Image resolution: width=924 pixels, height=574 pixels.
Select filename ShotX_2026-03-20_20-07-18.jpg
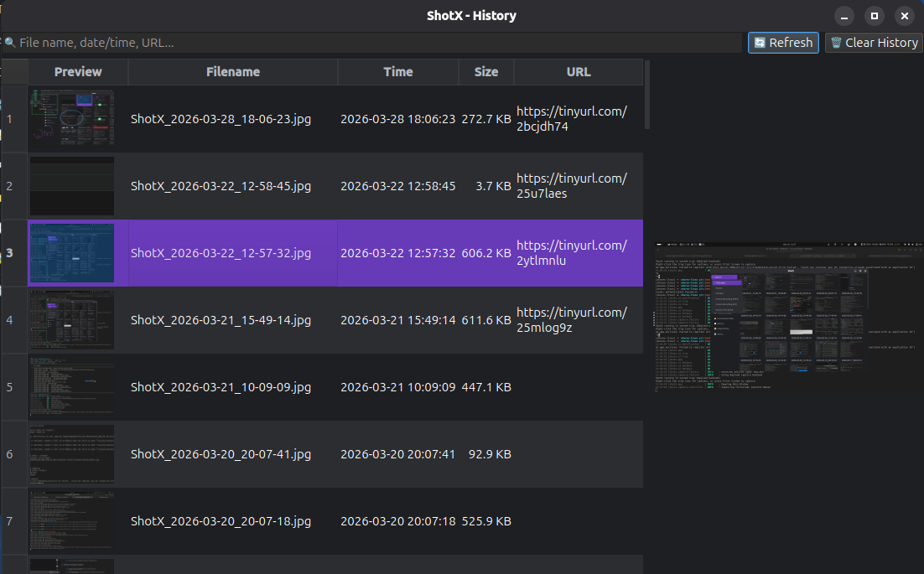[x=221, y=521]
